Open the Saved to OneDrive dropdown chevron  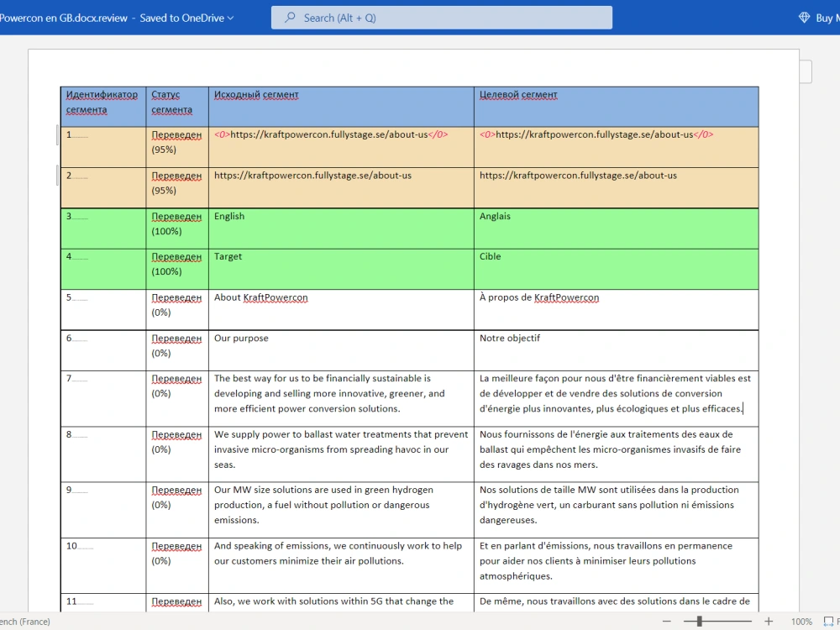[231, 18]
